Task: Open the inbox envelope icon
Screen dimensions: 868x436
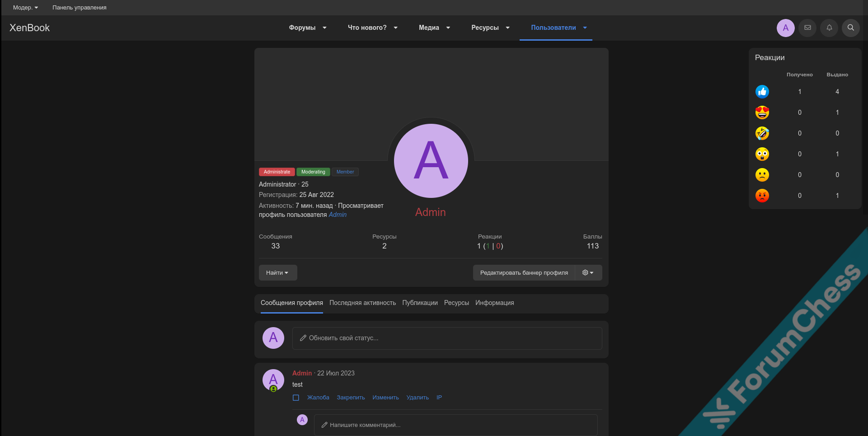Action: click(807, 28)
